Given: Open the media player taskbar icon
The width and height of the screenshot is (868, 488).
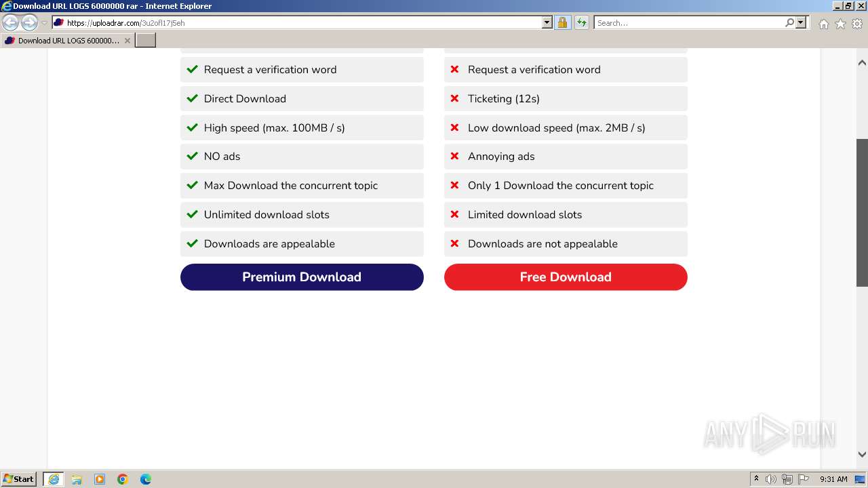Looking at the screenshot, I should pyautogui.click(x=100, y=479).
